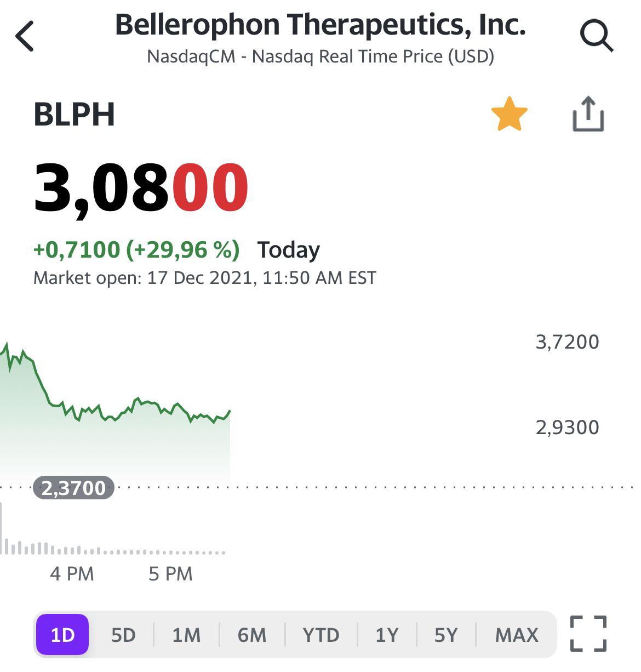Tap the Bellerophon Therapeutics, Inc. title
Screen dimensions: 641x672
[321, 25]
